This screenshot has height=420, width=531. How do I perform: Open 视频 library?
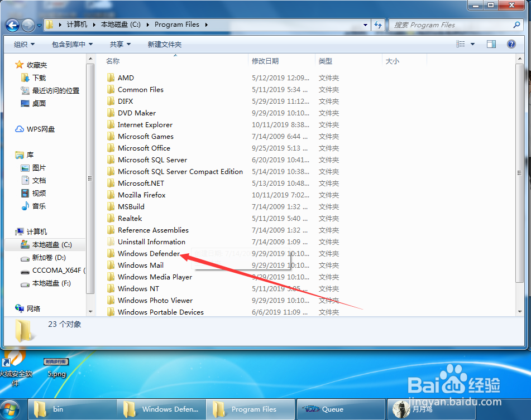tap(39, 194)
